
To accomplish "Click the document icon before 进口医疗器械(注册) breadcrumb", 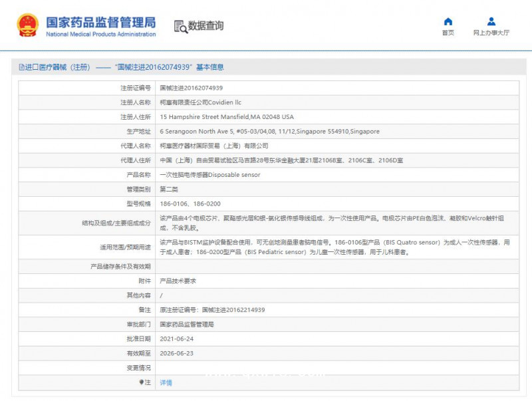I will [23, 67].
